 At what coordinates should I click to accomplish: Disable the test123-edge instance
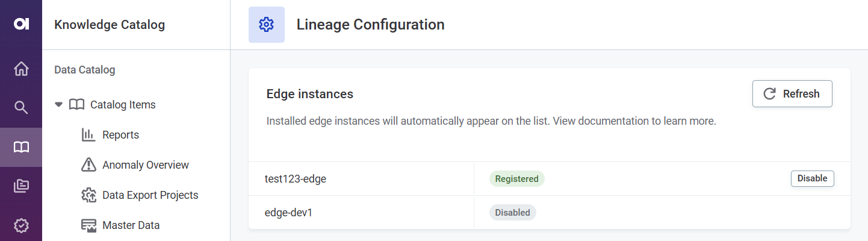coord(812,178)
